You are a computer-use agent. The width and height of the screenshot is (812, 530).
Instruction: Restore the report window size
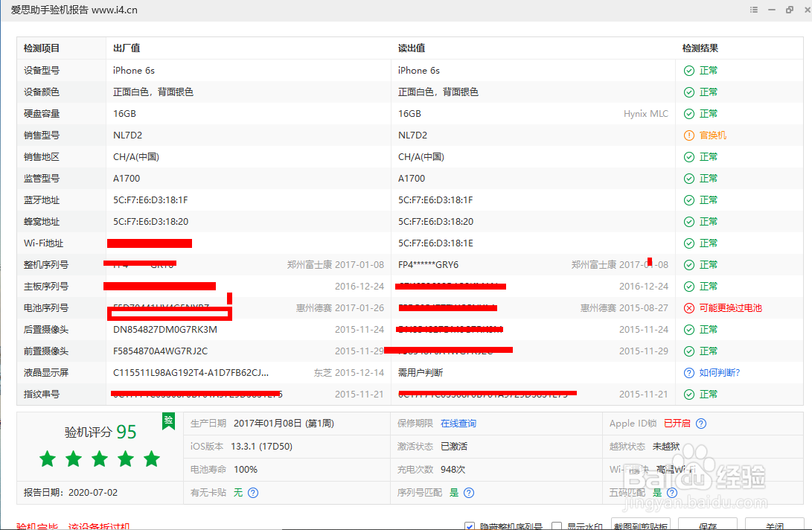pos(789,10)
